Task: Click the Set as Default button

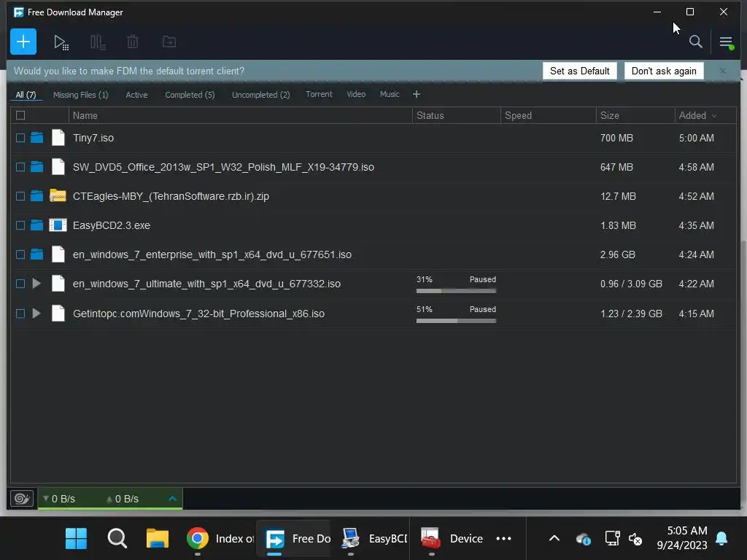Action: [x=579, y=71]
